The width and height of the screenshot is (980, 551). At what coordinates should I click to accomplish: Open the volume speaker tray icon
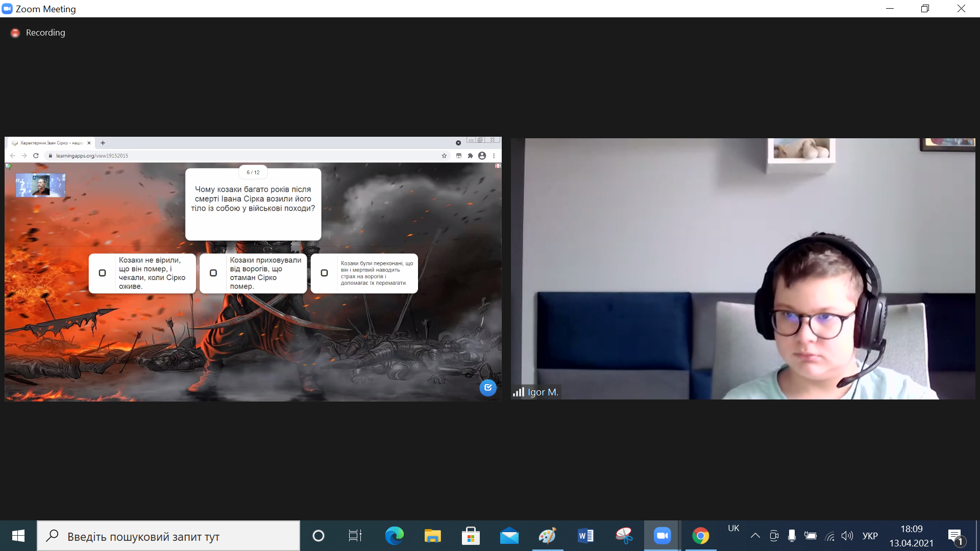tap(847, 536)
